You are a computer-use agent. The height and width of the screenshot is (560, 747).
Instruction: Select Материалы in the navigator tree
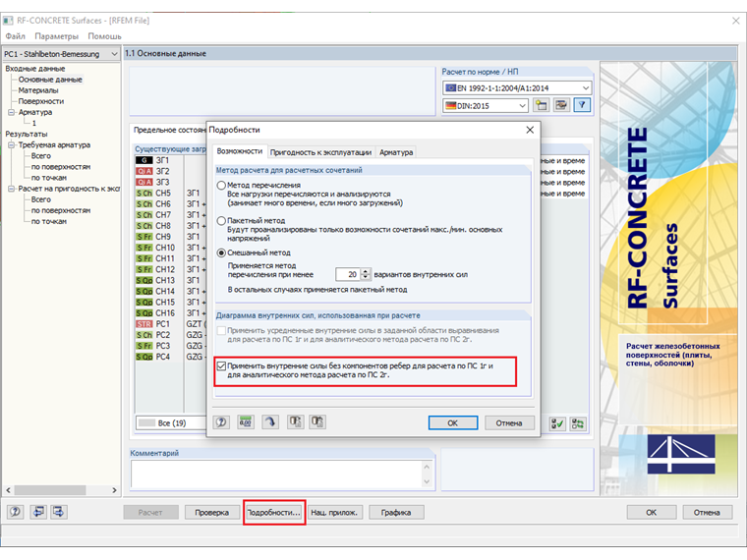point(38,90)
